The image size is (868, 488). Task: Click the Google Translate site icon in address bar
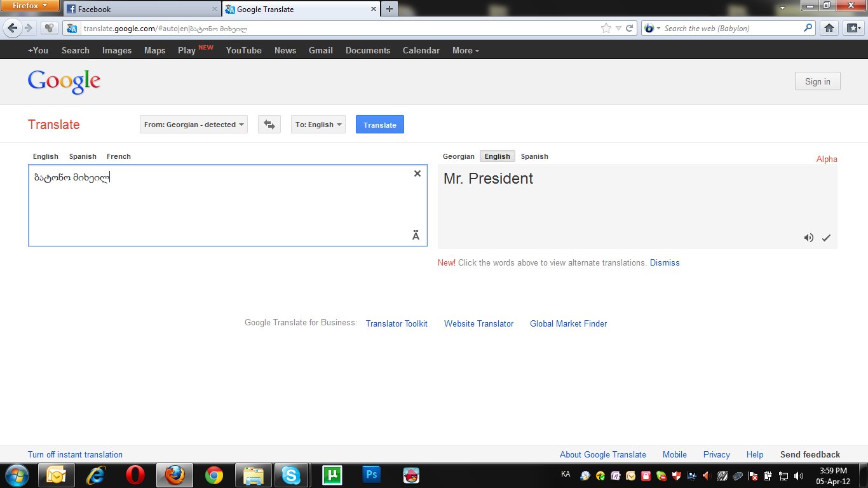pos(72,28)
